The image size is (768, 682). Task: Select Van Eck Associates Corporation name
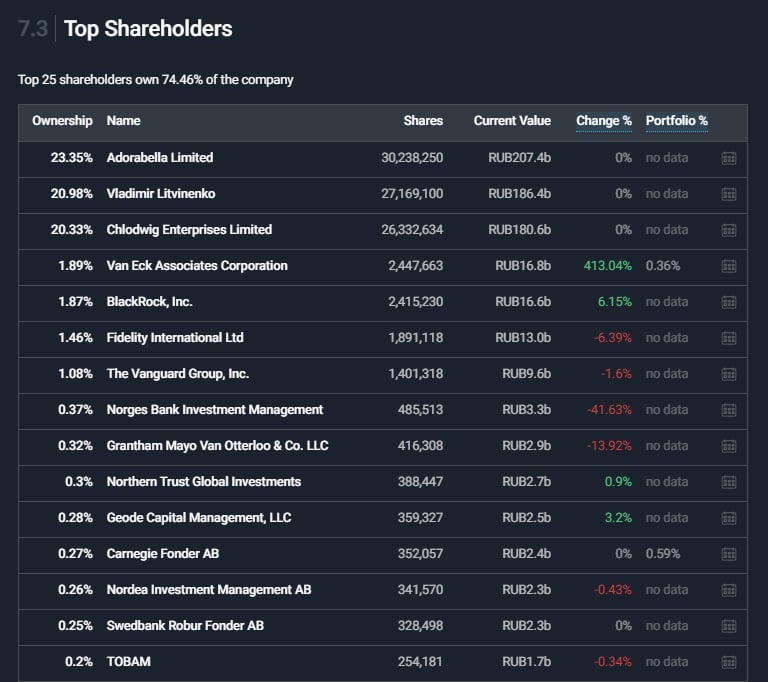coord(197,266)
